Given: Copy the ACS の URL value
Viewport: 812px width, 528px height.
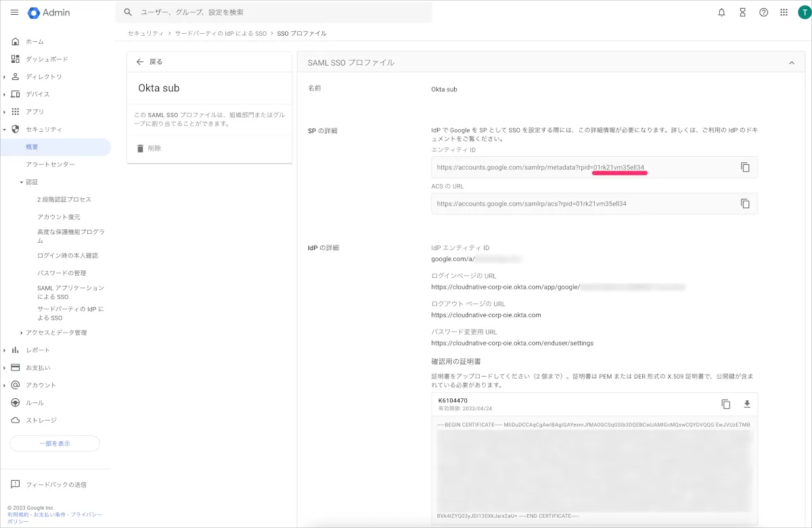Looking at the screenshot, I should [745, 203].
